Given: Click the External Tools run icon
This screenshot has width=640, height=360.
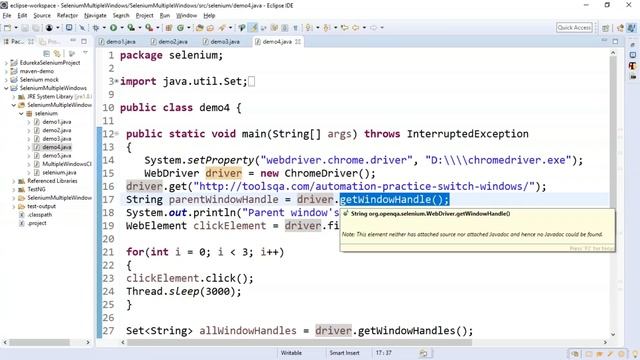Looking at the screenshot, I should click(149, 28).
